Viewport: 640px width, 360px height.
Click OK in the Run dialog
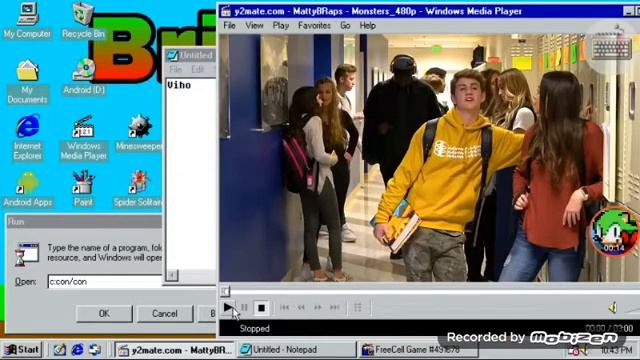[x=104, y=313]
